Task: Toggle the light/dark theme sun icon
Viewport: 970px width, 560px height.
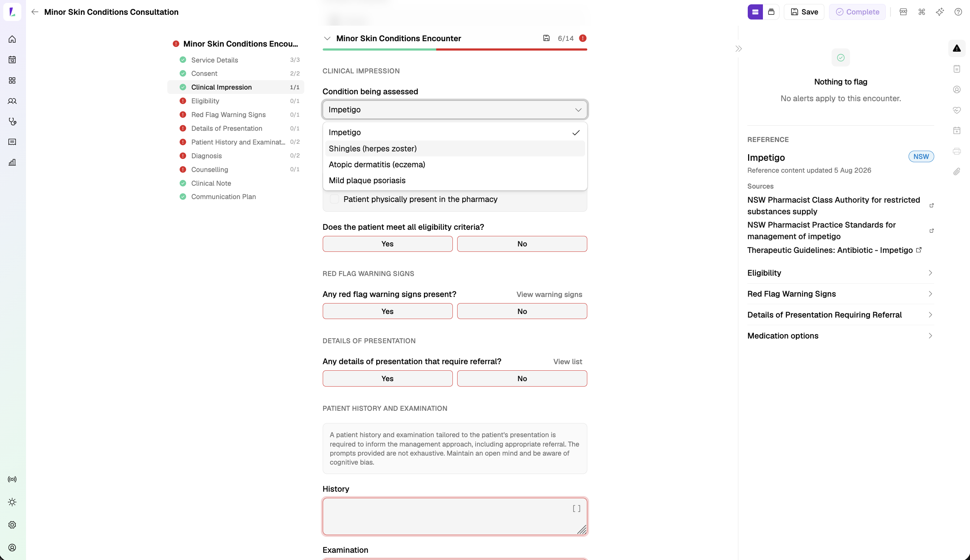Action: (x=12, y=502)
